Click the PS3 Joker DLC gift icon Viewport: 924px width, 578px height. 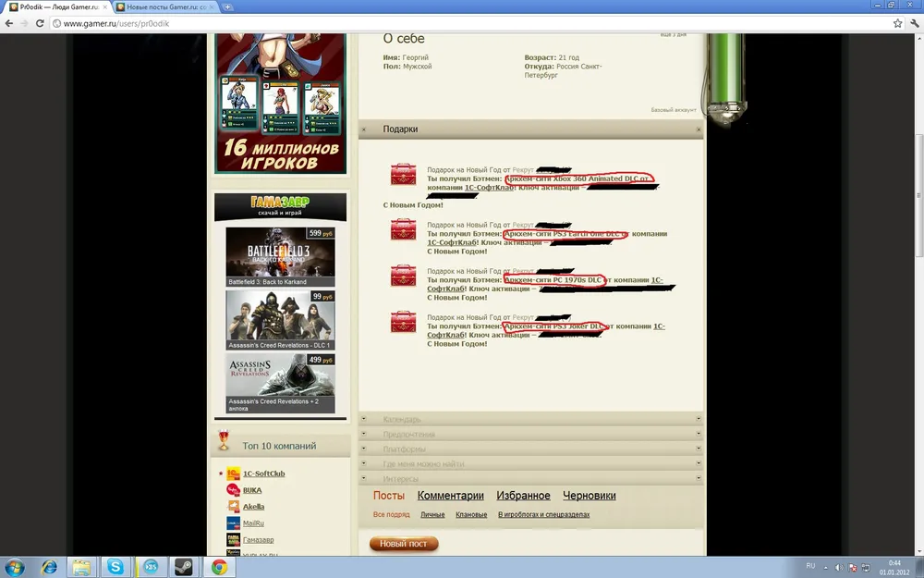pyautogui.click(x=403, y=322)
